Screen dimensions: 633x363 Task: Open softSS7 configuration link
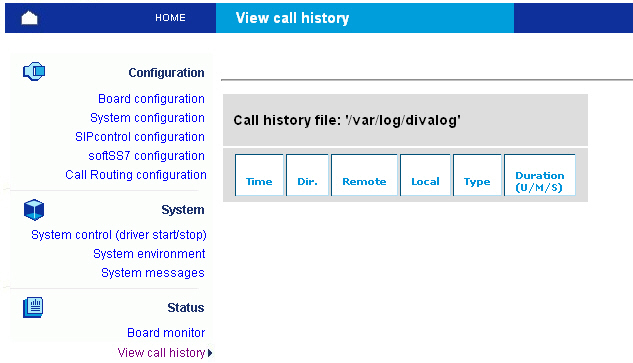pos(147,156)
